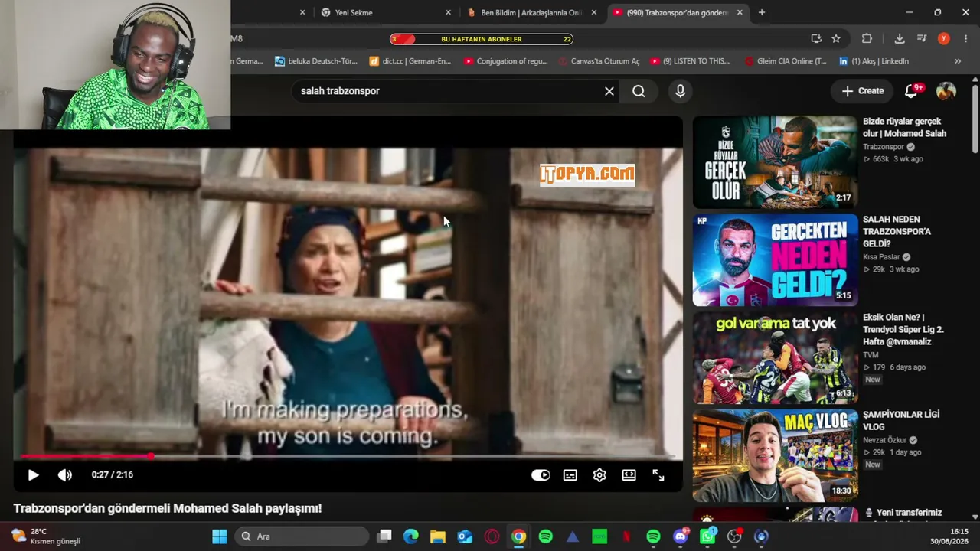Screen dimensions: 980x551
Task: Seek on the video progress bar
Action: (x=348, y=456)
